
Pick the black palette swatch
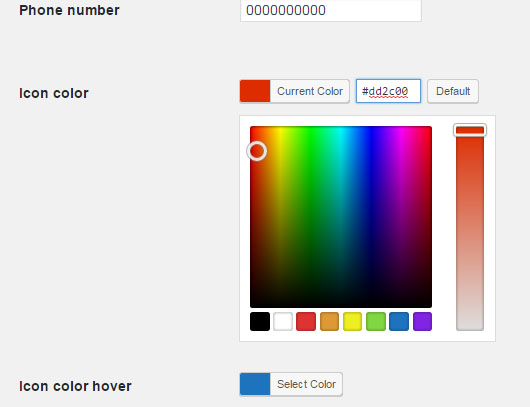point(260,321)
